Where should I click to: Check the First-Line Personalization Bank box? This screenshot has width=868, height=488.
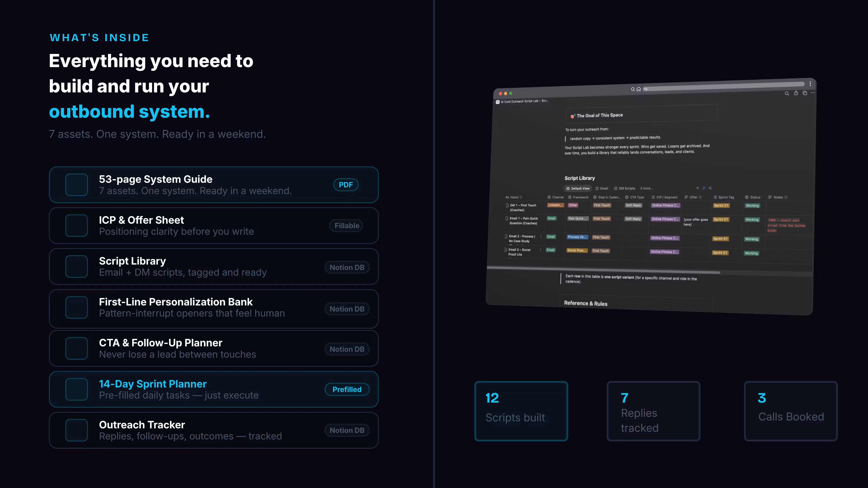tap(76, 307)
